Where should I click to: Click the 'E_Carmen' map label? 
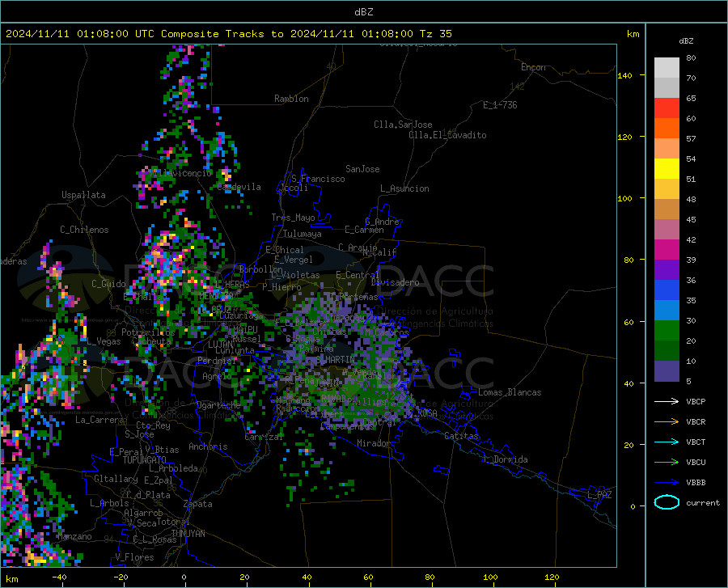[365, 230]
